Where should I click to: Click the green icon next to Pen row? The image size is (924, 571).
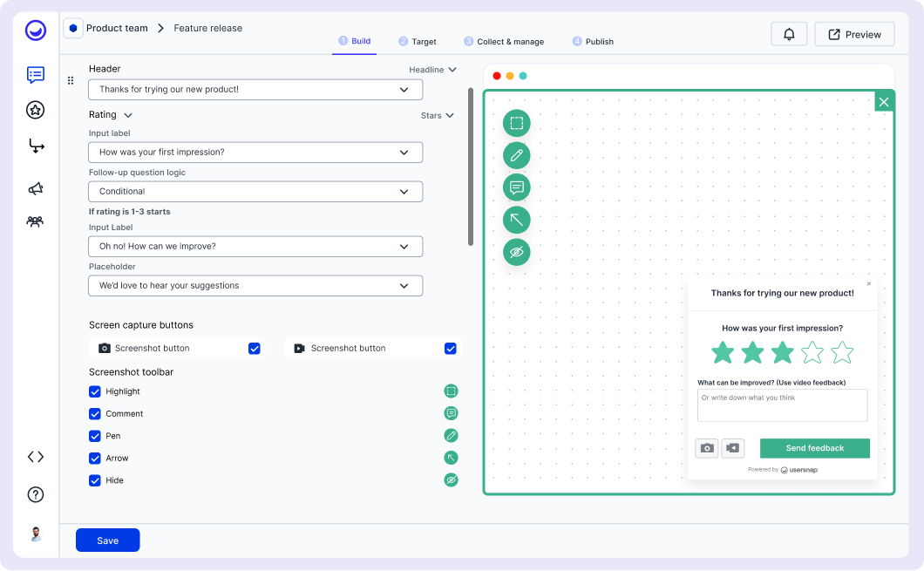[x=451, y=436]
